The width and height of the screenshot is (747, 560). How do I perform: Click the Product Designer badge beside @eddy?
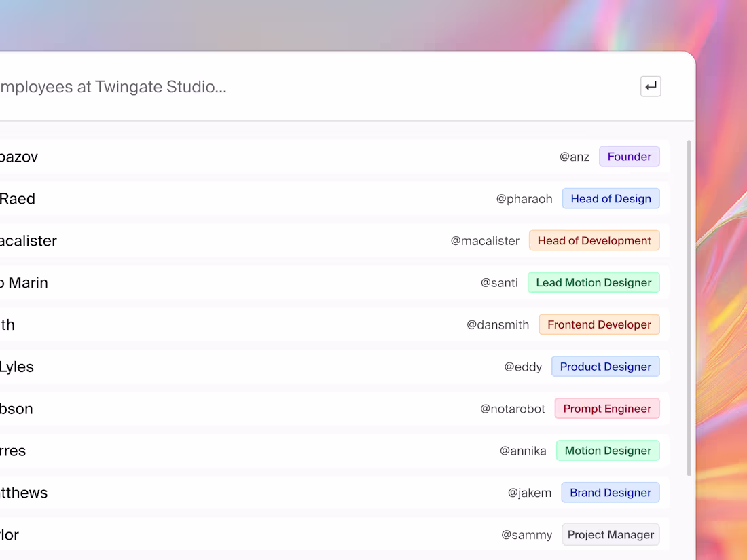[605, 367]
